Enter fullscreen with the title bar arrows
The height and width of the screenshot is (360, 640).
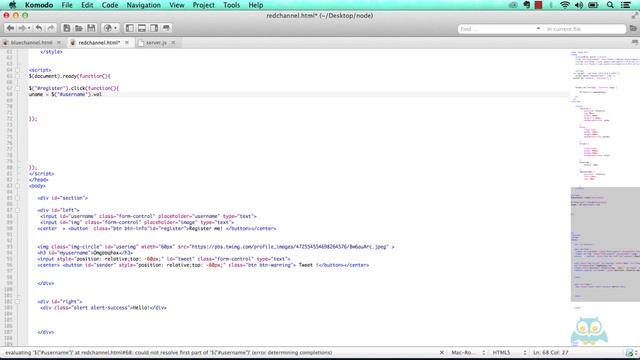coord(635,16)
